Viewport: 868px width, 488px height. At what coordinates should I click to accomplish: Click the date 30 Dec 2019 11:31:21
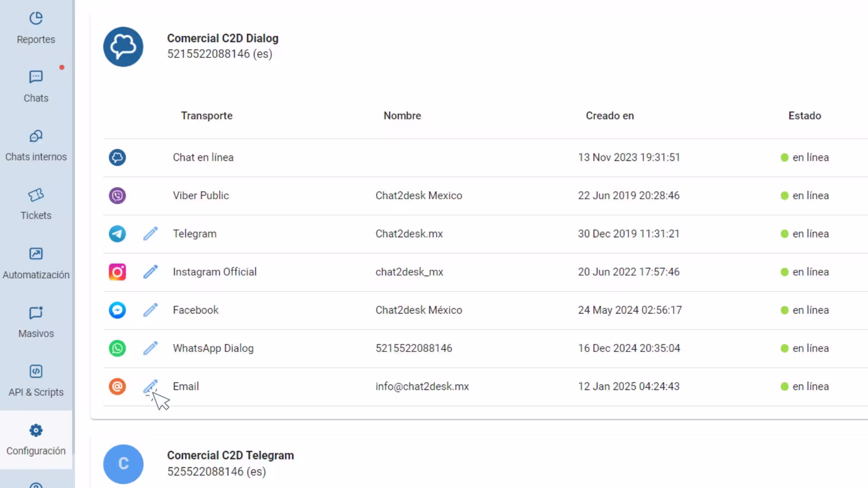click(x=629, y=234)
